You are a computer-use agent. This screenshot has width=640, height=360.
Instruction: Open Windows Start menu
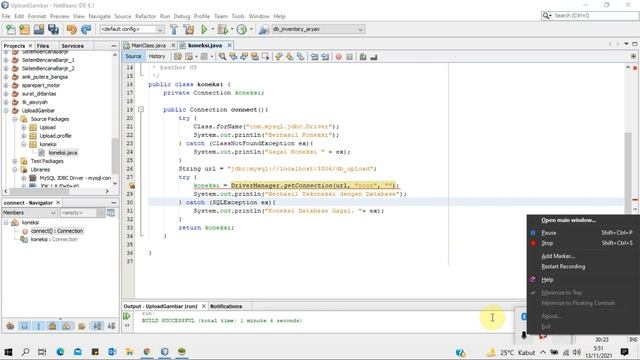click(x=8, y=352)
